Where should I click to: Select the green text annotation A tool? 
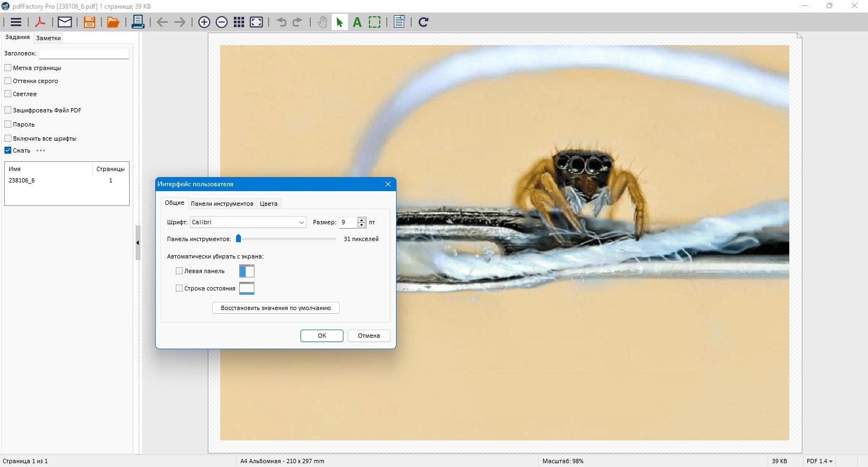coord(357,22)
